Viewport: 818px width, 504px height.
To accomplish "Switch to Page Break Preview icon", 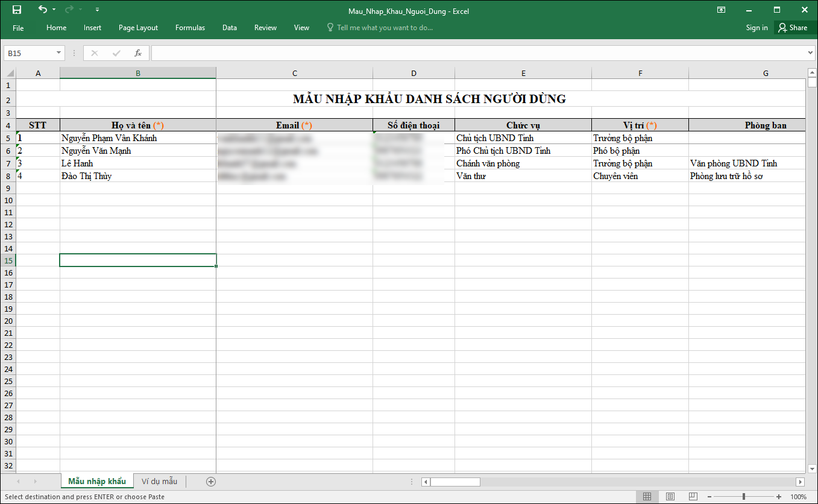I will coord(694,497).
